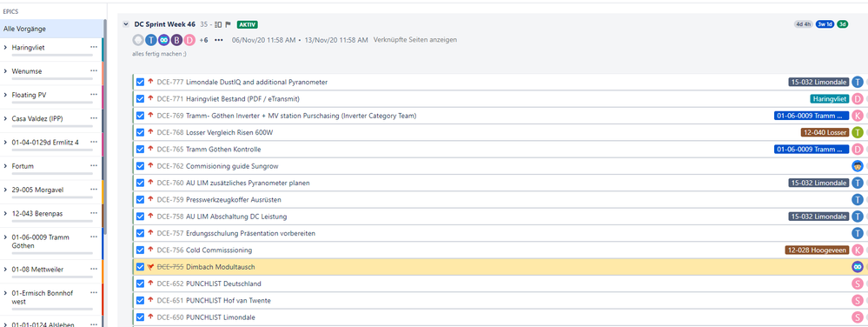Show the +6 additional assignees

[203, 40]
